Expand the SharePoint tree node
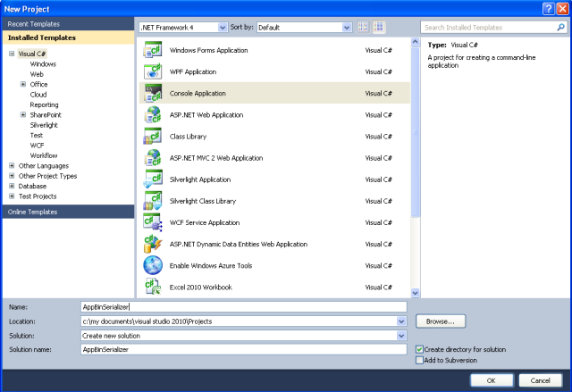572x392 pixels. [x=22, y=115]
